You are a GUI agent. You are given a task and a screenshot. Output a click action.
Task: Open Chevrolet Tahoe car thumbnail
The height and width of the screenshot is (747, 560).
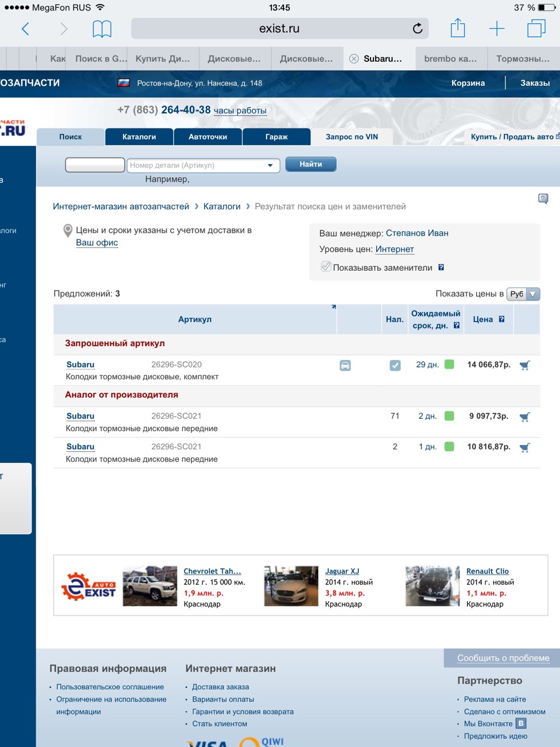point(150,585)
